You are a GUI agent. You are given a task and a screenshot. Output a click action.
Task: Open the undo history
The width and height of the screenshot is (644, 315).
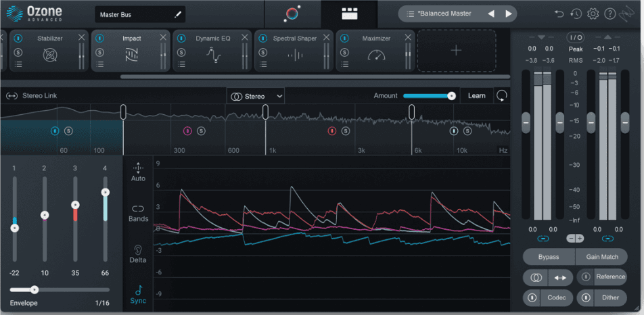[x=576, y=14]
